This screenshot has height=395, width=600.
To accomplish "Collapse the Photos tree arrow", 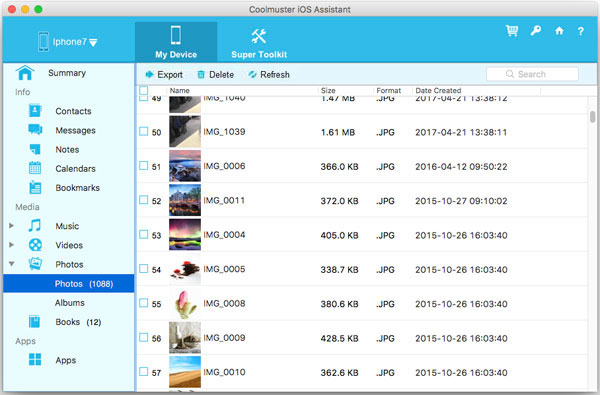I will (11, 264).
